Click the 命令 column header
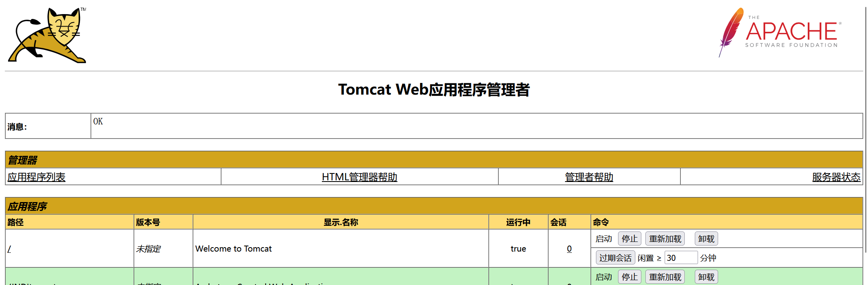Image resolution: width=868 pixels, height=285 pixels. 727,222
